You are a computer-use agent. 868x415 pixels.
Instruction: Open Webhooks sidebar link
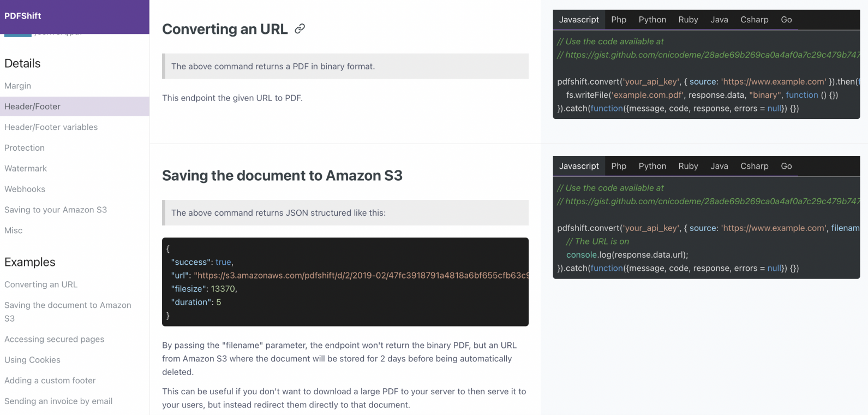[25, 189]
